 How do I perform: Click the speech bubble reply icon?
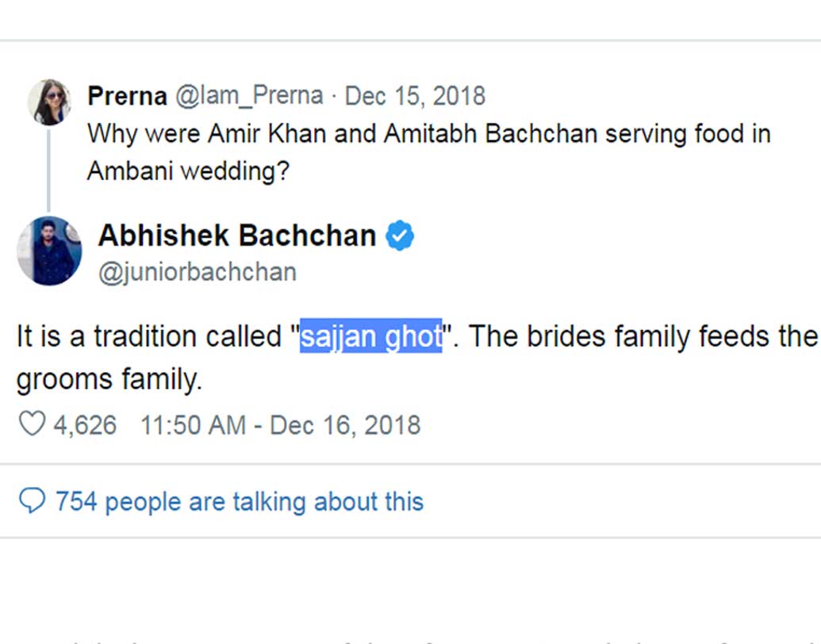[x=32, y=501]
